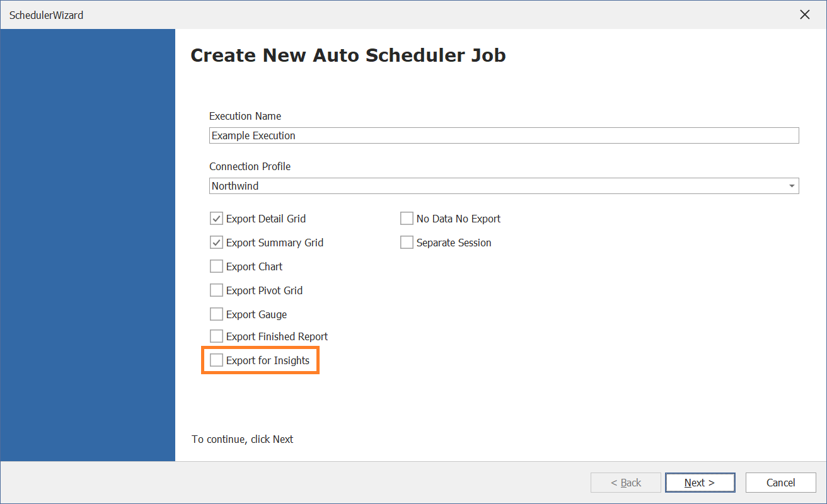The height and width of the screenshot is (504, 827).
Task: Enable No Data No Export
Action: click(x=407, y=219)
